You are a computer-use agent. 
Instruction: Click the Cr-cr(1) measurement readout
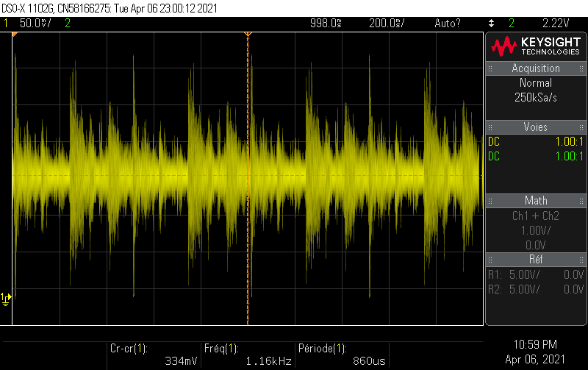140,355
